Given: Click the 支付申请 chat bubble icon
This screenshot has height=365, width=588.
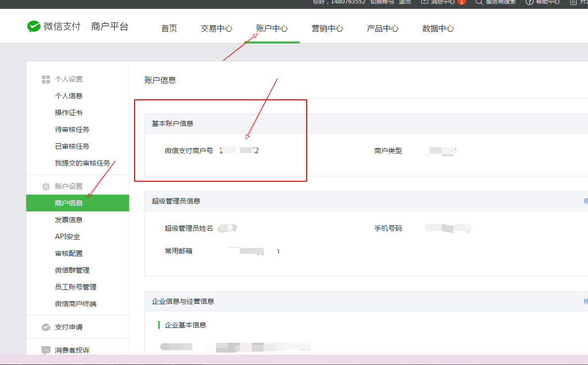Looking at the screenshot, I should click(46, 327).
